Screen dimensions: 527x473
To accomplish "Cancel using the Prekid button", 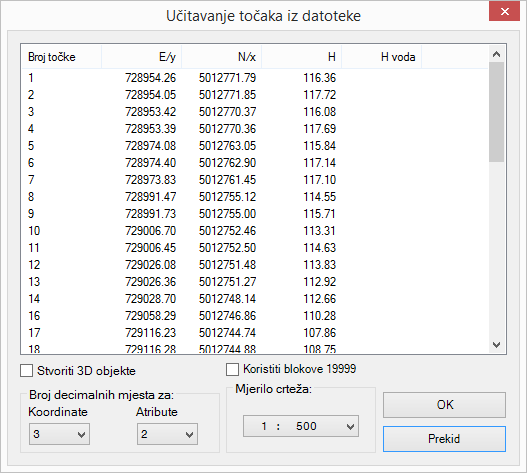I will [x=444, y=439].
